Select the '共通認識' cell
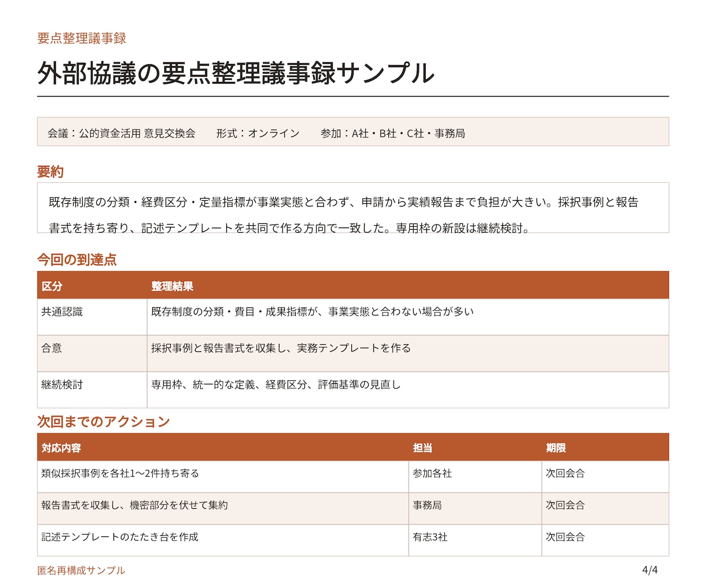706x588 pixels. (92, 317)
